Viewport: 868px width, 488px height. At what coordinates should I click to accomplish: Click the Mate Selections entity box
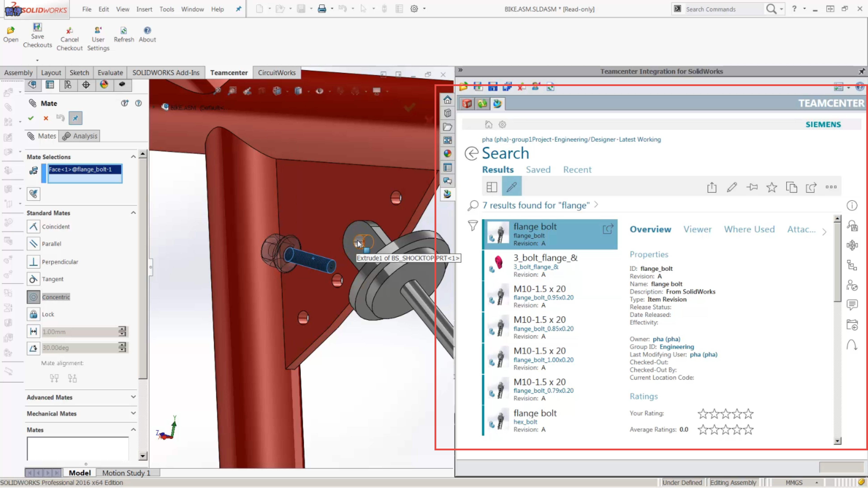pyautogui.click(x=85, y=174)
